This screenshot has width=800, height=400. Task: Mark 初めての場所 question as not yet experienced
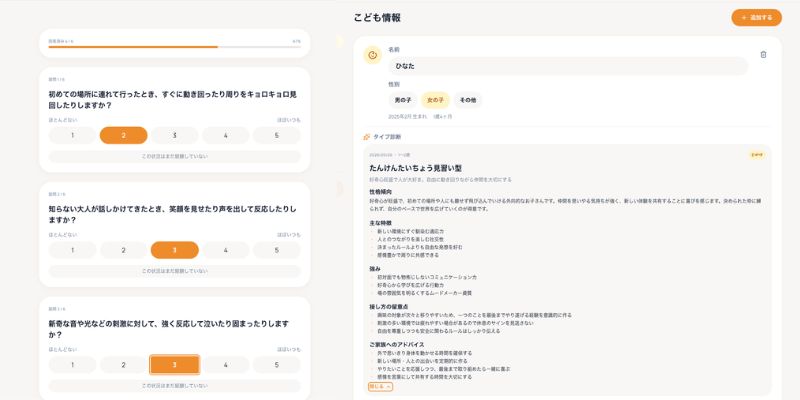pyautogui.click(x=174, y=157)
